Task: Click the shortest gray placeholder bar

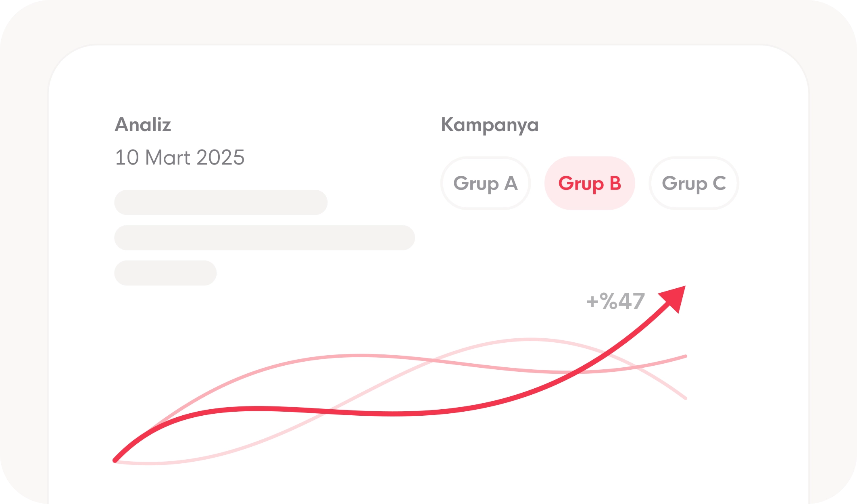Action: click(x=165, y=273)
